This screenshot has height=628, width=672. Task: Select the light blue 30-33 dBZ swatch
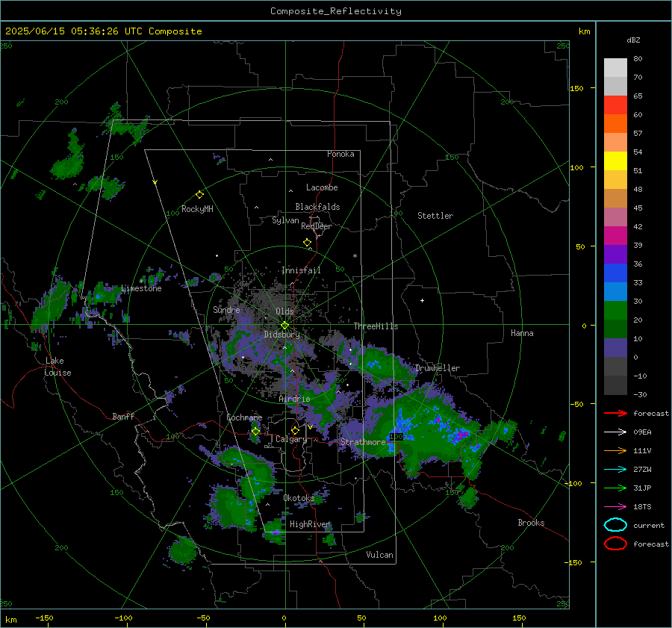point(615,291)
